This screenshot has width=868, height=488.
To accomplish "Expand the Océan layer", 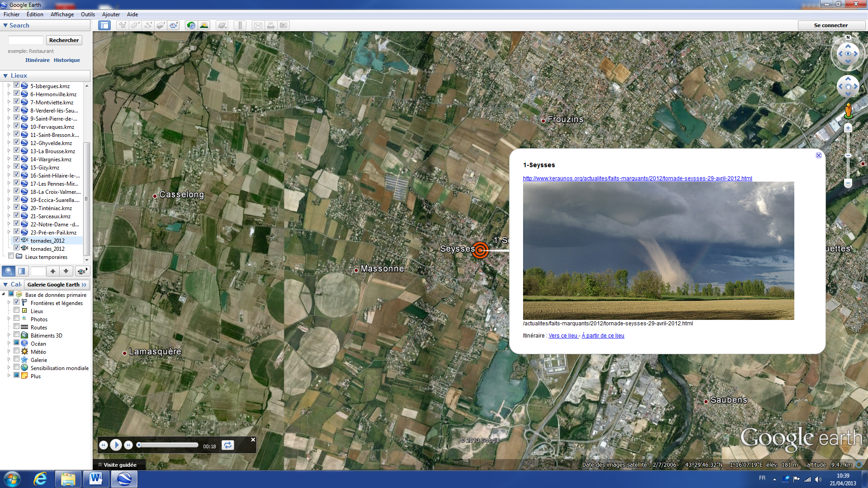I will click(9, 343).
